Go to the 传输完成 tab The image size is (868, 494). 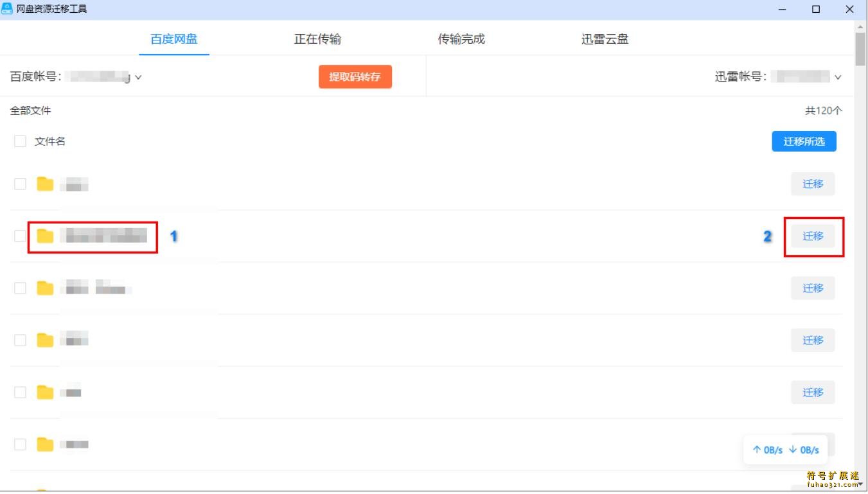[x=461, y=39]
